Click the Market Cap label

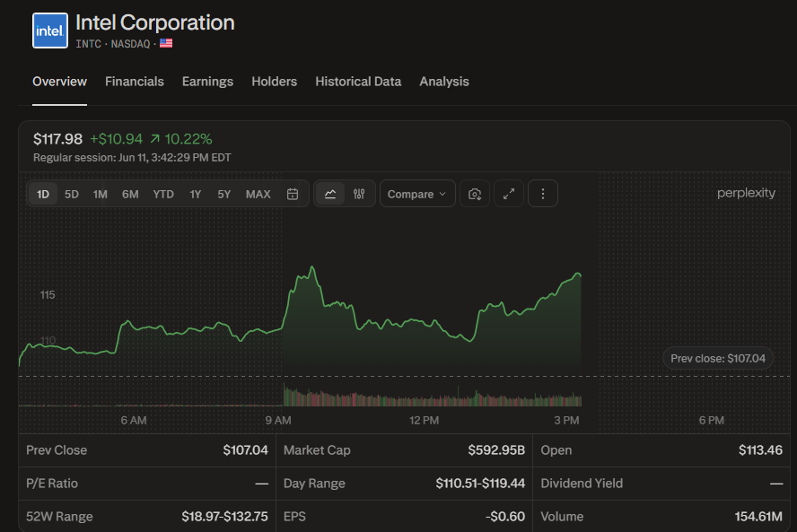(x=317, y=450)
